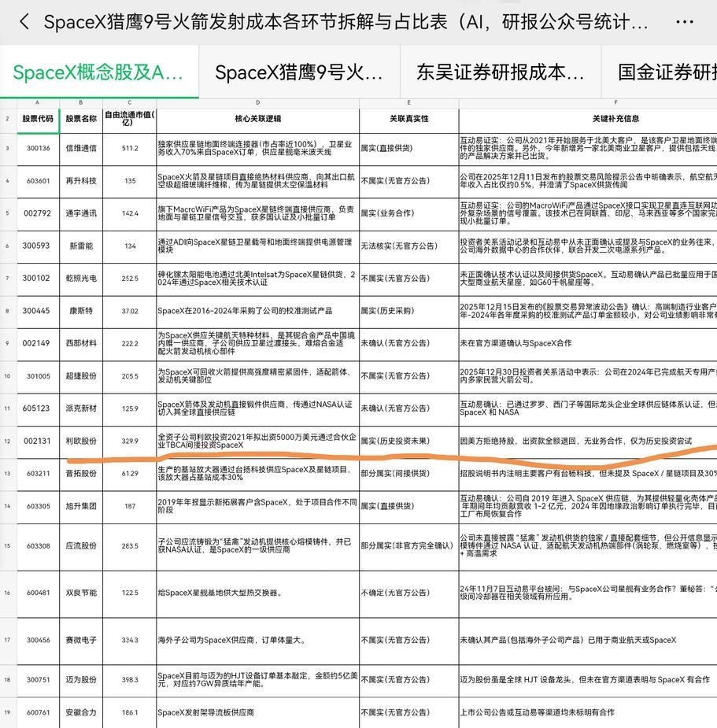Select the 核心关联逻辑 header cell
The width and height of the screenshot is (717, 728).
[x=257, y=119]
